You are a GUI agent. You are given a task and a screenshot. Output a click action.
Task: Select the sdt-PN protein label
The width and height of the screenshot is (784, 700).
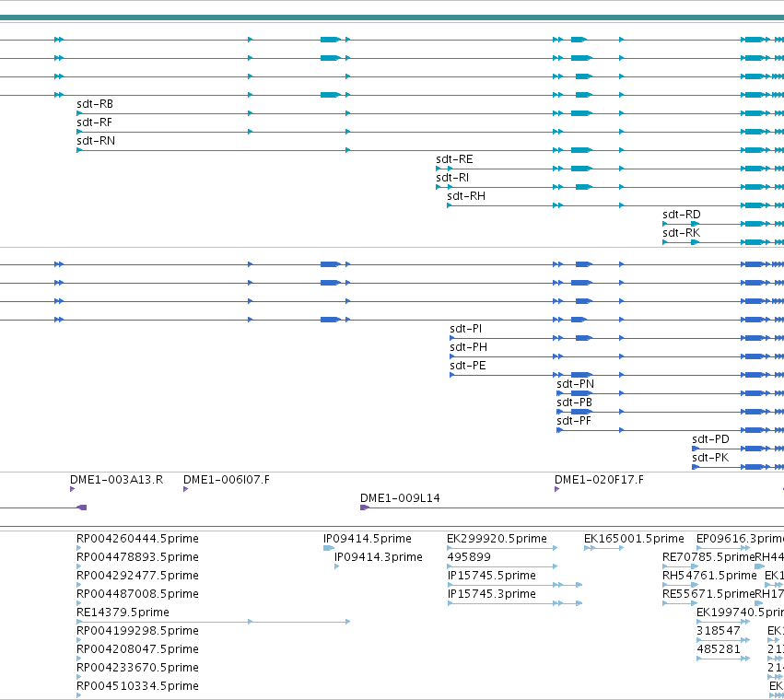(x=575, y=384)
